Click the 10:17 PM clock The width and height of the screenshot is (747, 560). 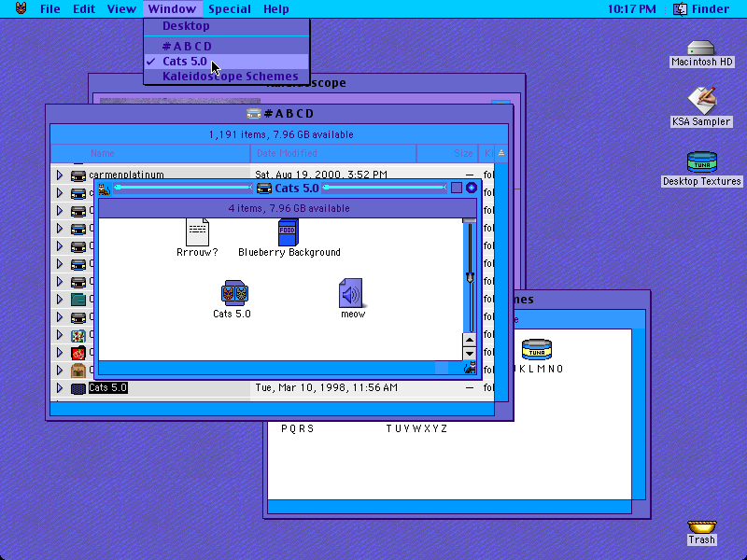[x=632, y=9]
